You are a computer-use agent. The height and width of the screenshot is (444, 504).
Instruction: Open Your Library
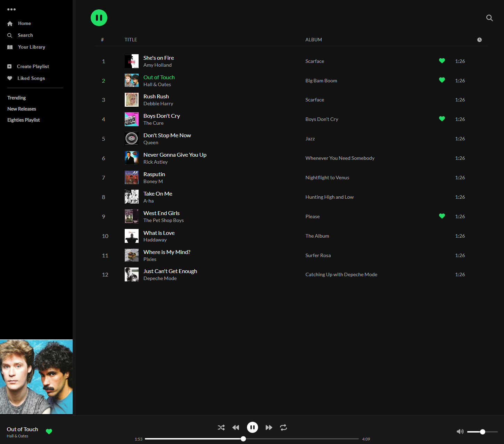32,47
